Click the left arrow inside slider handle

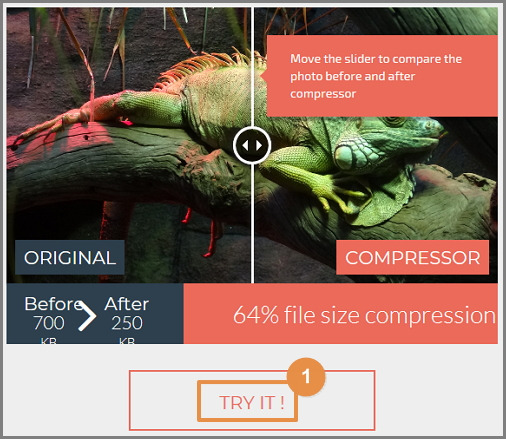point(245,145)
